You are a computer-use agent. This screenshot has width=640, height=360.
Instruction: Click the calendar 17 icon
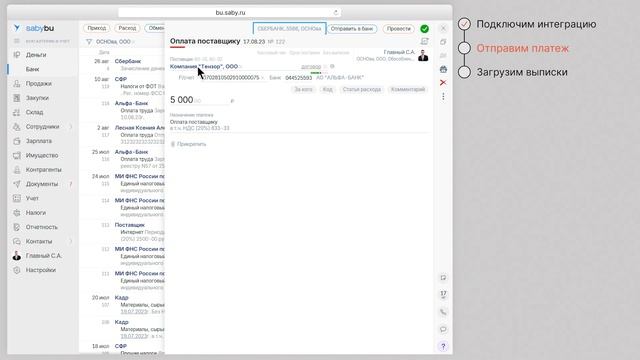pos(443,294)
